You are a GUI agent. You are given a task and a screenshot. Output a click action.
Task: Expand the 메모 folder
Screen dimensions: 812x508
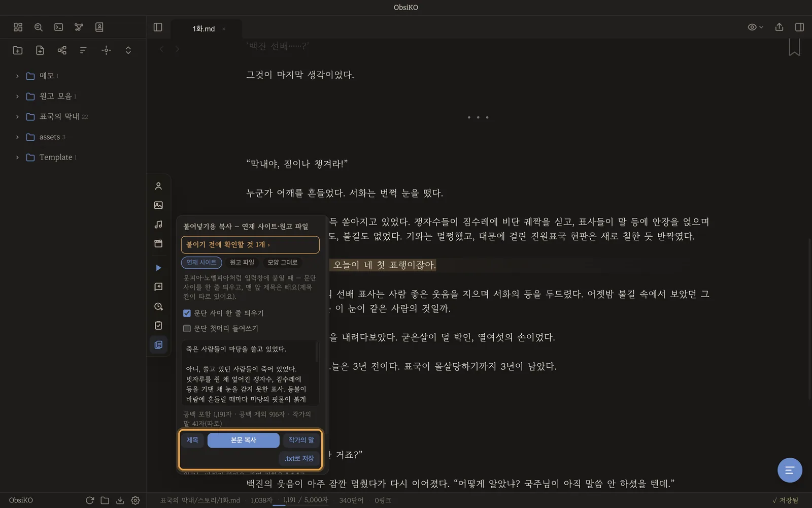17,76
